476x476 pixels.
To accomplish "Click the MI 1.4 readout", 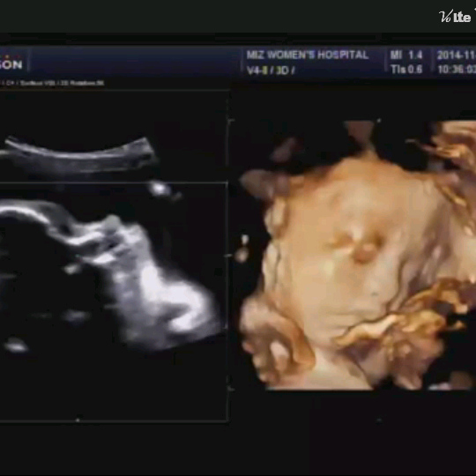I will point(406,55).
